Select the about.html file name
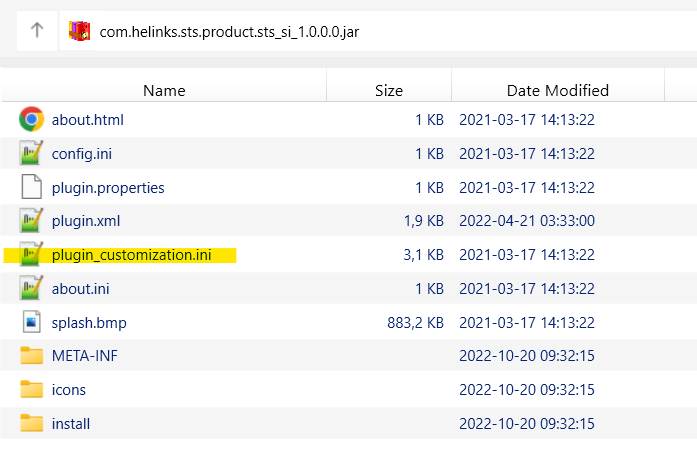Viewport: 697px width, 463px height. coord(87,120)
